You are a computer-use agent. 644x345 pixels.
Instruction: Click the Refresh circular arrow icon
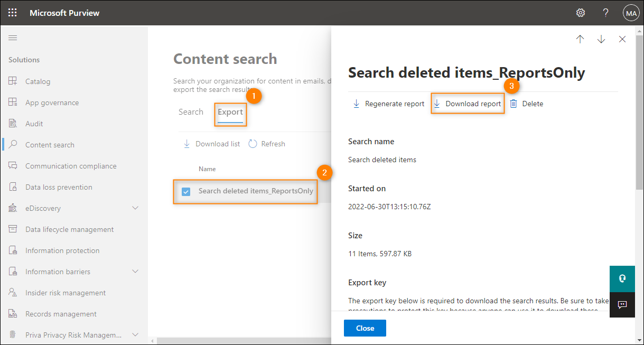pos(253,144)
